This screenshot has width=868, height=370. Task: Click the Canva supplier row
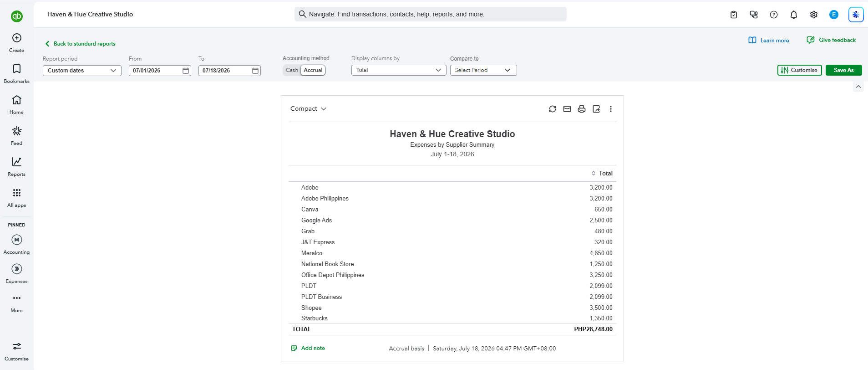[452, 210]
